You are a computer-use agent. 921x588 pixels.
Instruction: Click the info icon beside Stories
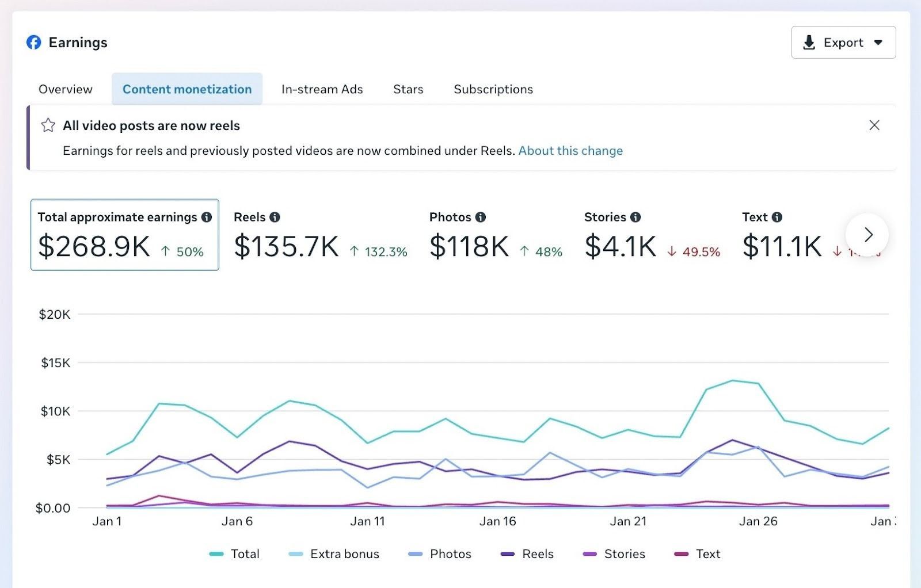point(635,217)
